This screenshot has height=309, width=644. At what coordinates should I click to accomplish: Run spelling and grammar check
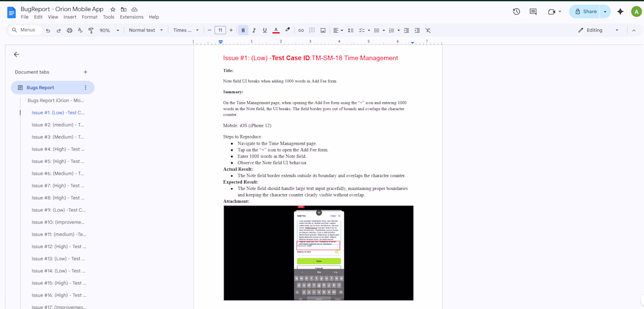coord(80,30)
